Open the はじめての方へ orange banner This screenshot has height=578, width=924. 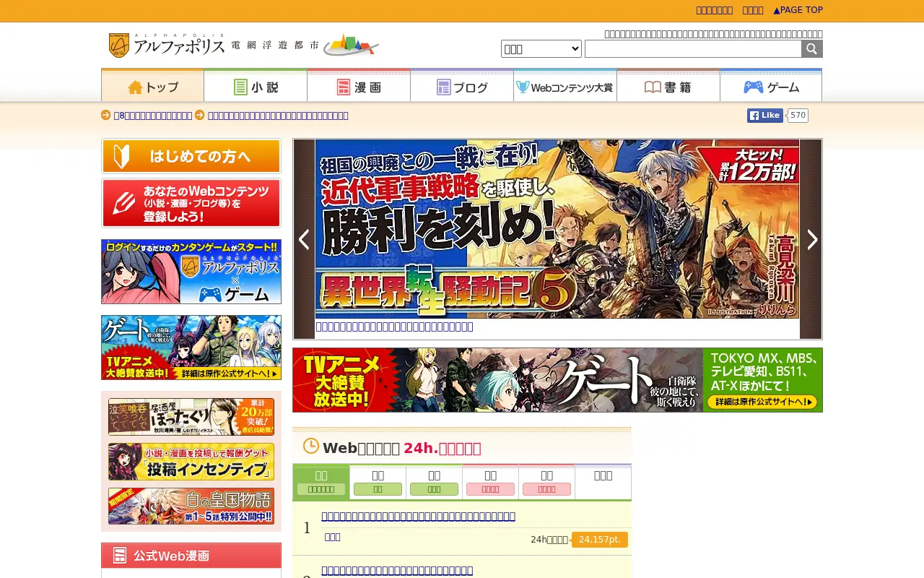point(191,156)
